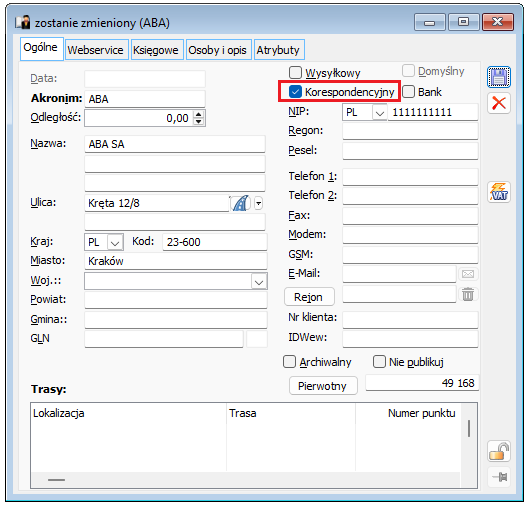Screen dimensions: 528x505
Task: Click the save floppy disk icon
Action: 498,77
